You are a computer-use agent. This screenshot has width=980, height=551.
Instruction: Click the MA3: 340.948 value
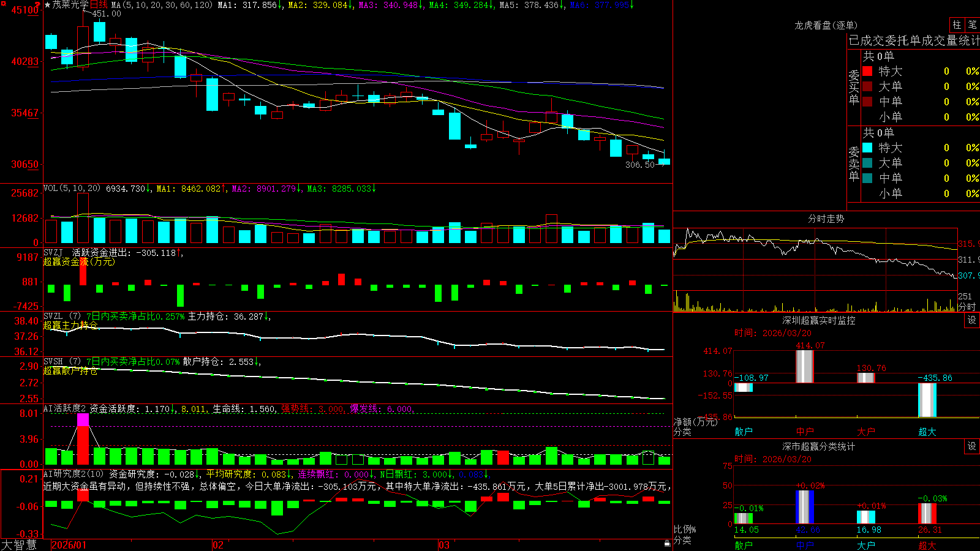[391, 5]
